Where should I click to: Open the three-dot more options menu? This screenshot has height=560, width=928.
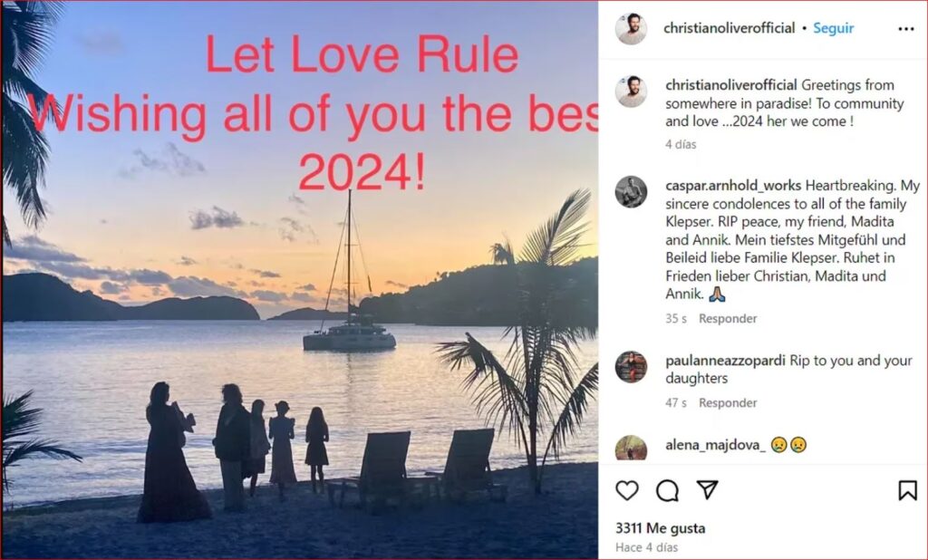click(906, 29)
